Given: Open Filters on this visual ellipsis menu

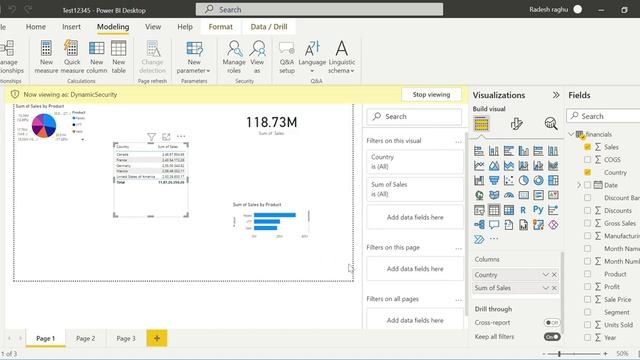Looking at the screenshot, I should coord(458,142).
